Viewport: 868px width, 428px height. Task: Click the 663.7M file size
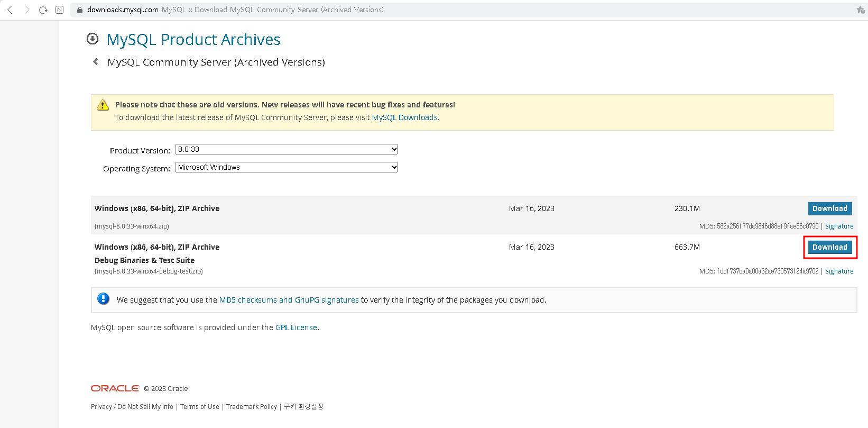687,247
